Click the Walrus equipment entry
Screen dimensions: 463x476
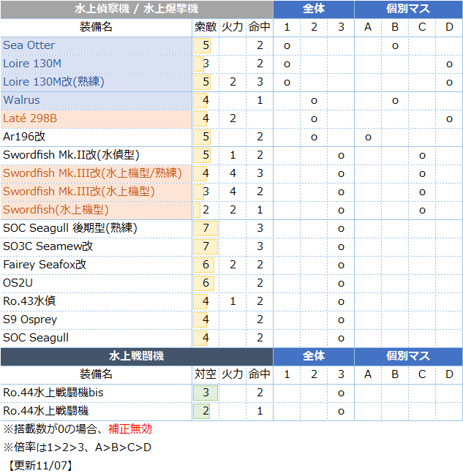(x=22, y=100)
